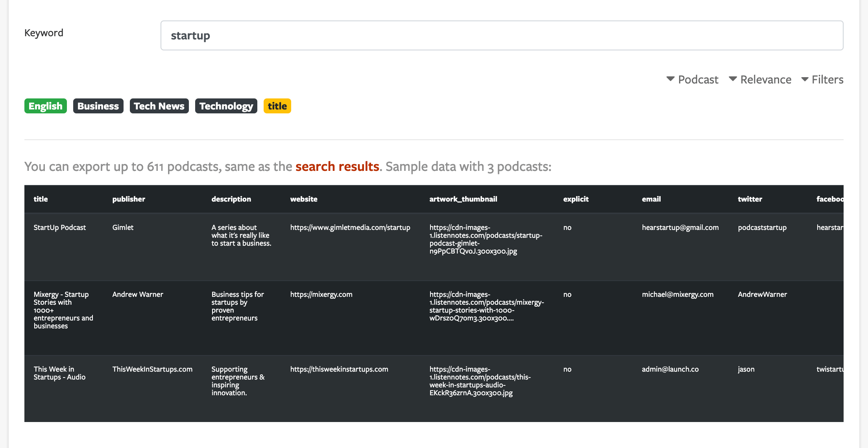This screenshot has height=448, width=868.
Task: Click the twitter column header
Action: (x=750, y=199)
